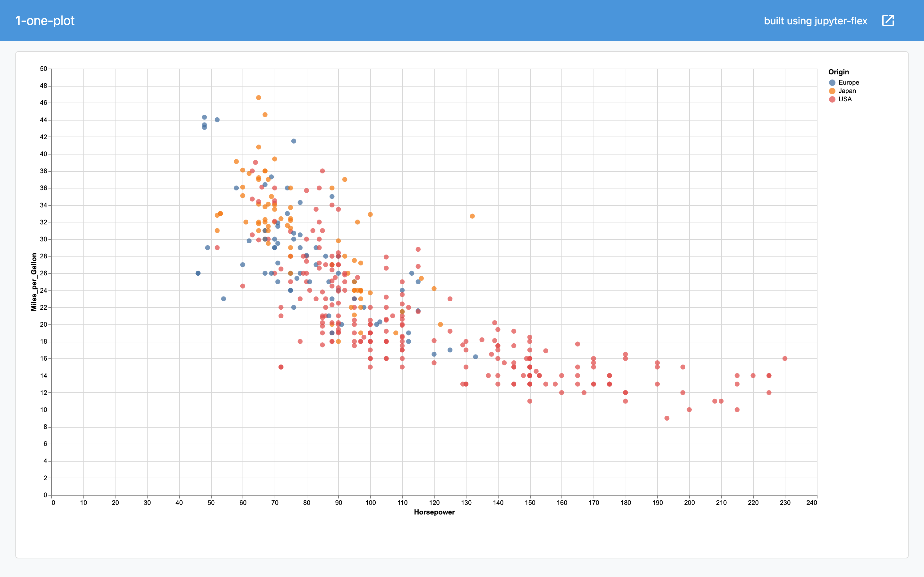Click the Miles_per_Gallon y-axis title
The height and width of the screenshot is (577, 924).
(x=34, y=282)
